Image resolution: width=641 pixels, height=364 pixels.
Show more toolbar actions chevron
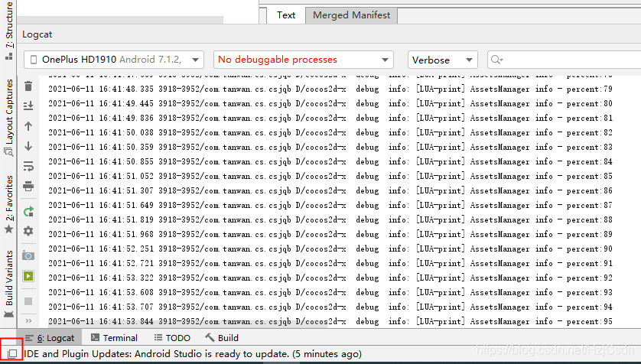(x=28, y=320)
